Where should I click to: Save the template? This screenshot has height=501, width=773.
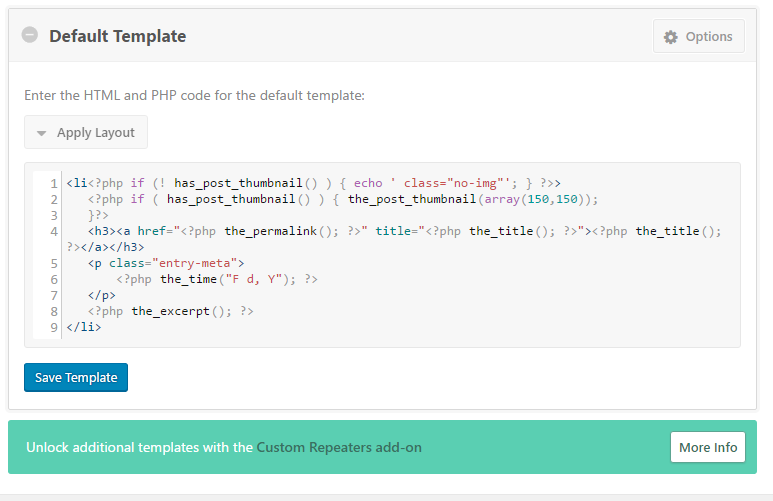[76, 377]
